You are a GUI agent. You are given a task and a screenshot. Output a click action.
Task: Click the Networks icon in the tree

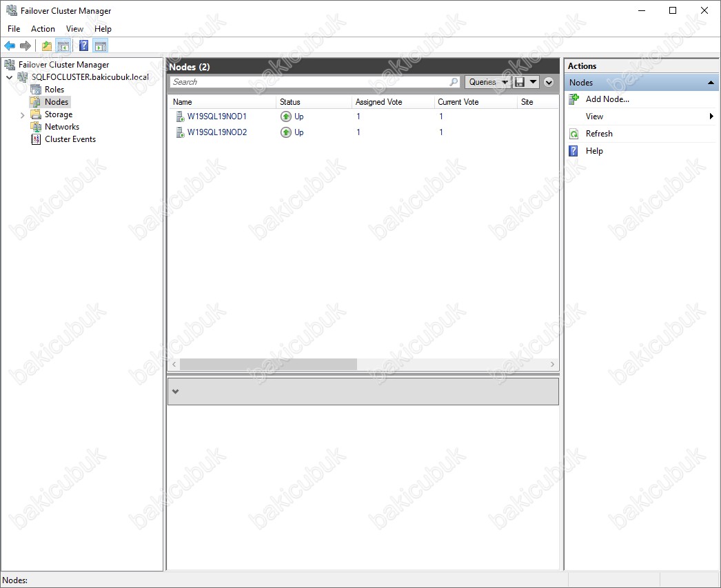click(35, 126)
